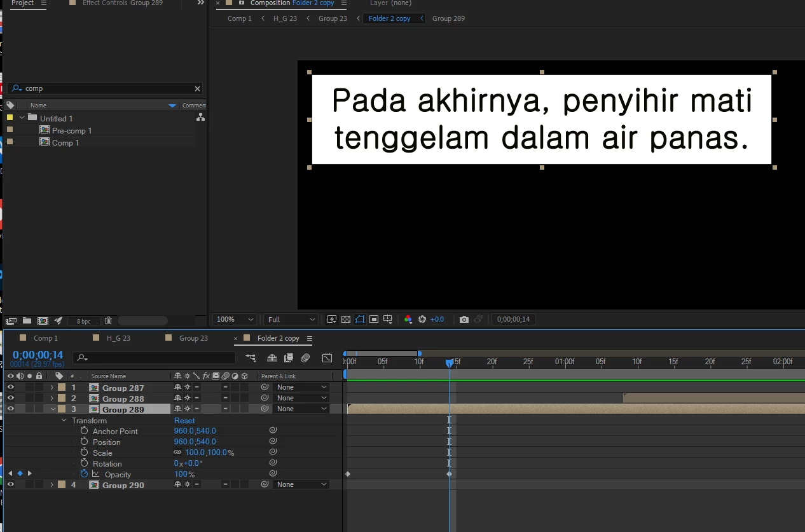Open grid and guide options icon
This screenshot has height=532, width=805.
(388, 319)
